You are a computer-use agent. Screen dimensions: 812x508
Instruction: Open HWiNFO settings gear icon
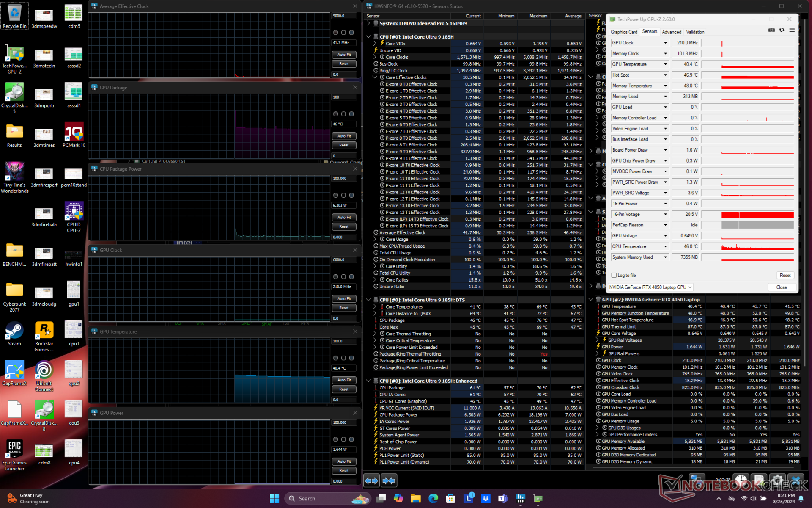pos(777,480)
